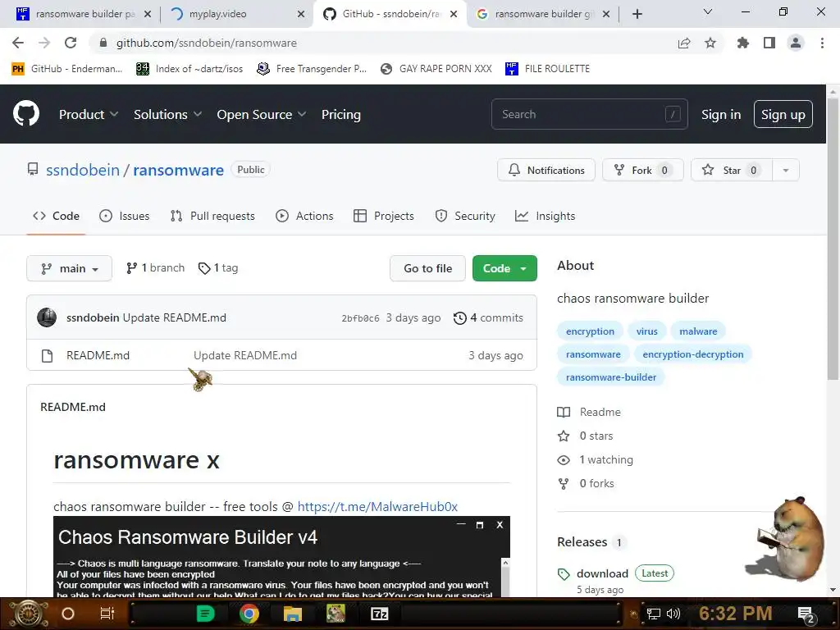
Task: Reload the page with refresh icon
Action: 71,43
